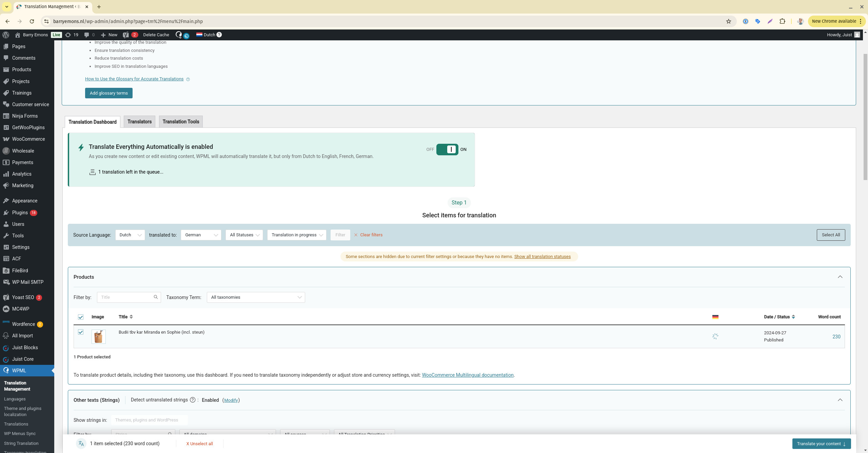Click the comments bubble icon in admin bar
Image resolution: width=868 pixels, height=453 pixels.
coord(87,35)
